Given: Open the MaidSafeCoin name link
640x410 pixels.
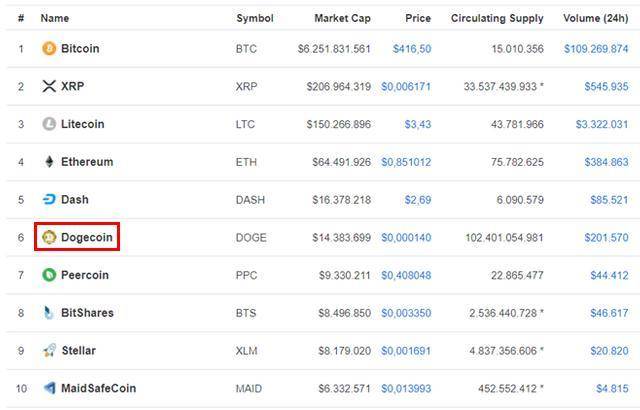Looking at the screenshot, I should coord(98,388).
